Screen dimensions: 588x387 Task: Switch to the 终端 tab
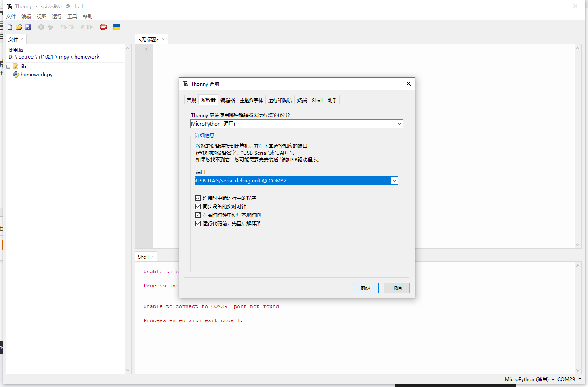(302, 100)
